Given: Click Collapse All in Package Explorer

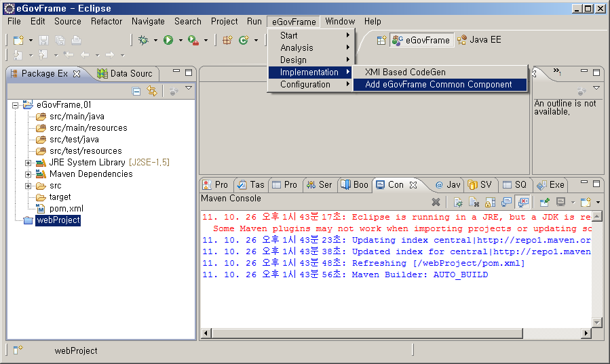Looking at the screenshot, I should (136, 91).
